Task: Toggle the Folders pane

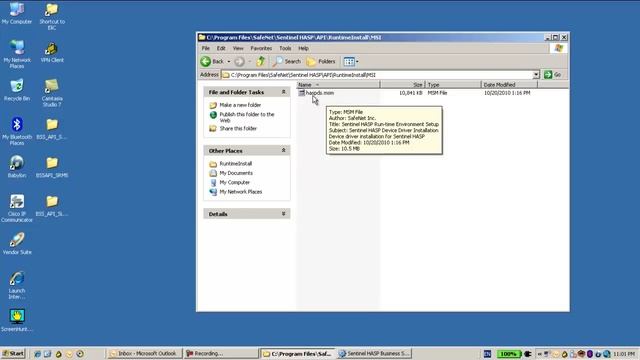Action: [x=321, y=62]
